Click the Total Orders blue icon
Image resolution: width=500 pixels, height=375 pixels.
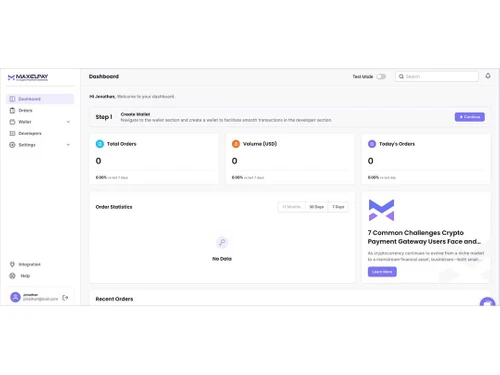tap(100, 144)
